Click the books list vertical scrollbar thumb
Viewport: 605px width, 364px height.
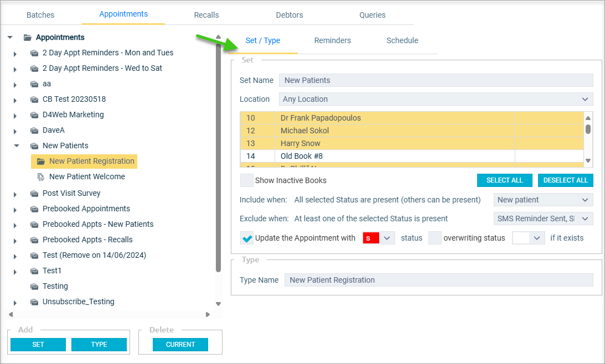(x=588, y=129)
